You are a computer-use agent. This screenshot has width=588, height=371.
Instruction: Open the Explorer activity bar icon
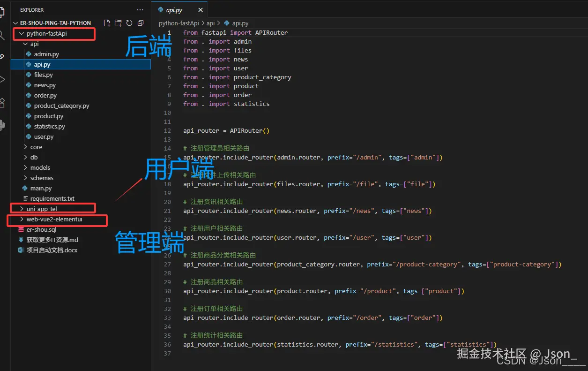click(2, 12)
